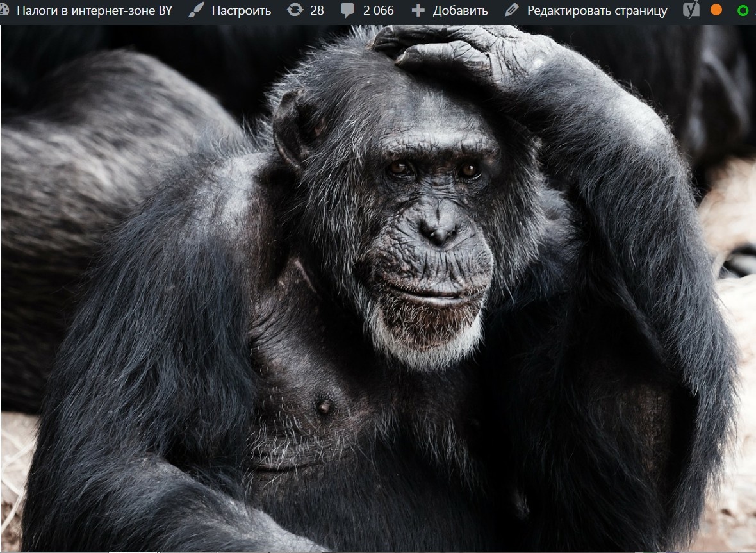Click the comments speech-bubble icon
756x553 pixels.
tap(347, 11)
